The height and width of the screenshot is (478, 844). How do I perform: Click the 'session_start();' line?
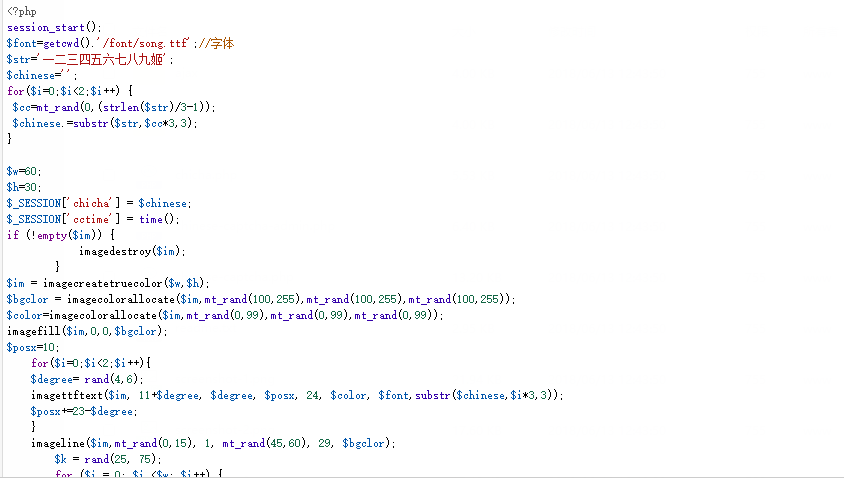pyautogui.click(x=54, y=27)
